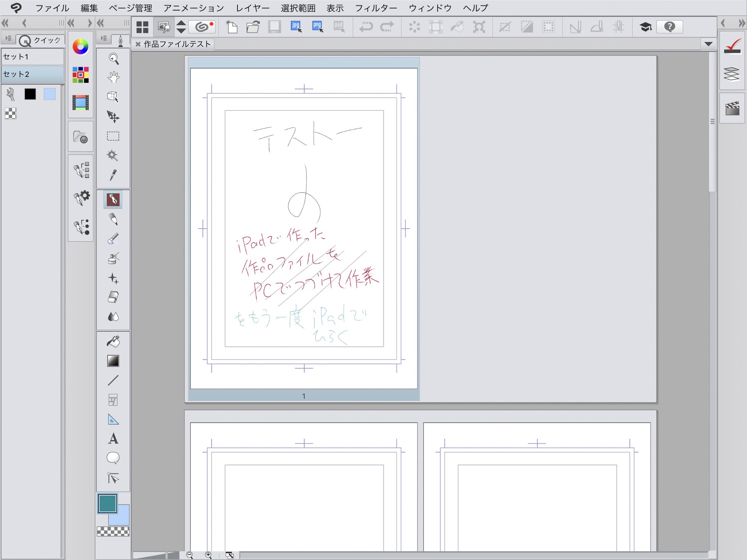747x560 pixels.
Task: Select the Decoration sparkle tool
Action: (113, 279)
